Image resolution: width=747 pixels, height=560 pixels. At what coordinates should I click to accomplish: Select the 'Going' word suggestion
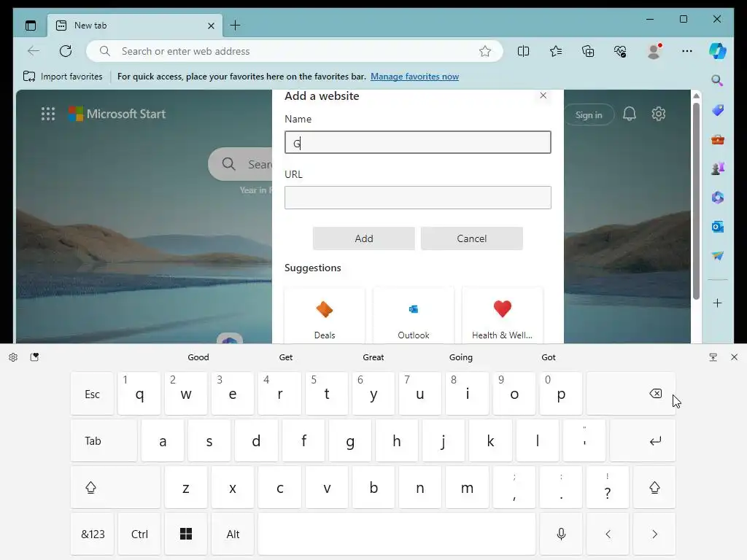(461, 357)
